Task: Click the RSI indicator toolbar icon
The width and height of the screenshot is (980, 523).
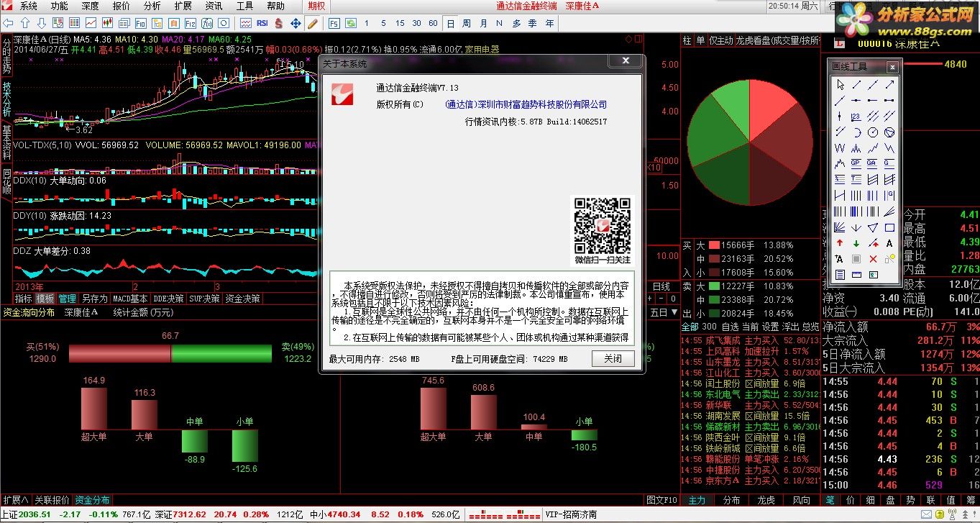Action: 262,23
